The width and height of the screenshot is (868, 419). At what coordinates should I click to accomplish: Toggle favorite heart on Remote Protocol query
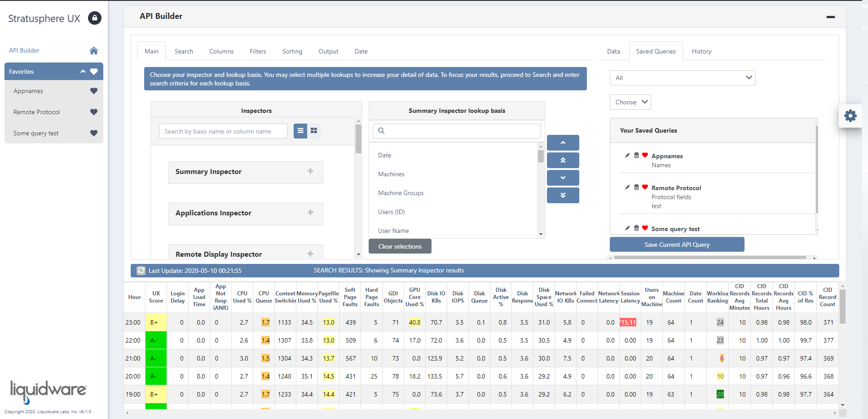(x=645, y=187)
